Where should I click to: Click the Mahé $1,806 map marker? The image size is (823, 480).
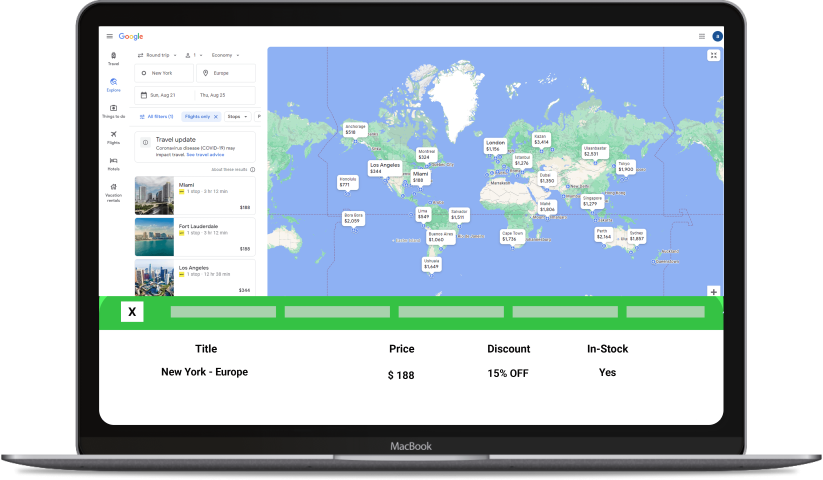pos(546,206)
